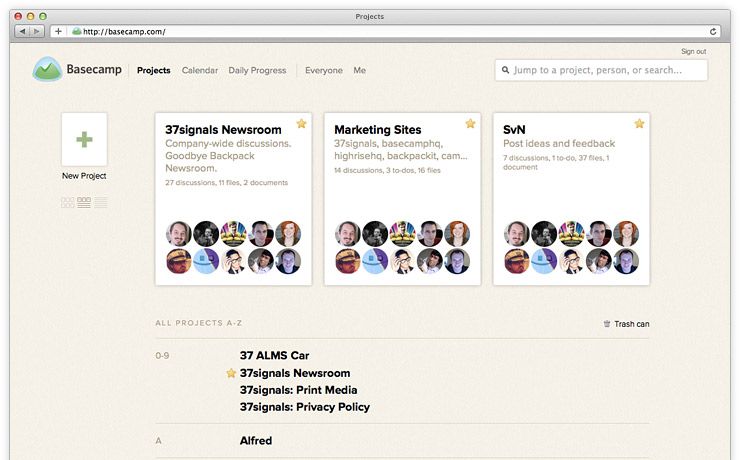
Task: Toggle the star on the SvN card
Action: pos(639,124)
